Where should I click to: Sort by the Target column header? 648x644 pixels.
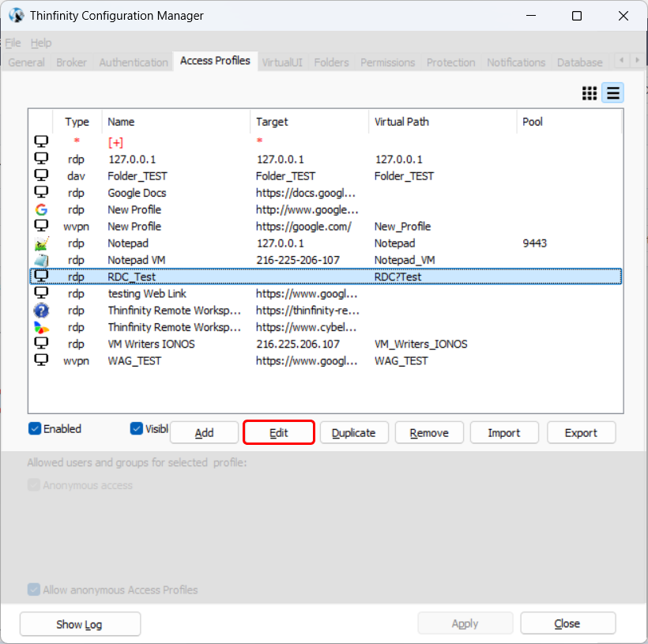309,122
